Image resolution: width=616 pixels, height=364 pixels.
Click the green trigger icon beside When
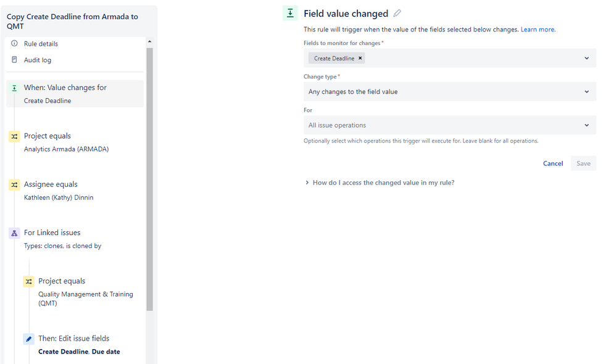[15, 88]
